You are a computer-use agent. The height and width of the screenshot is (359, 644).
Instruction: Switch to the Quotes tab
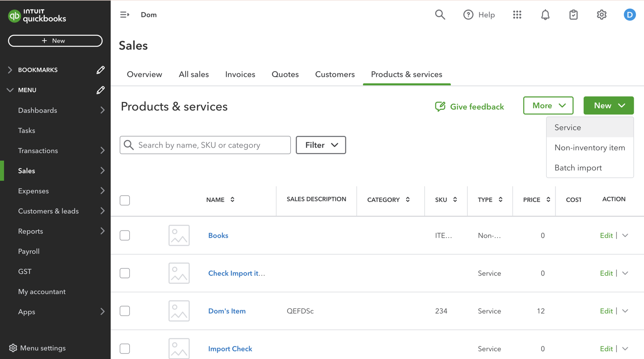point(285,74)
